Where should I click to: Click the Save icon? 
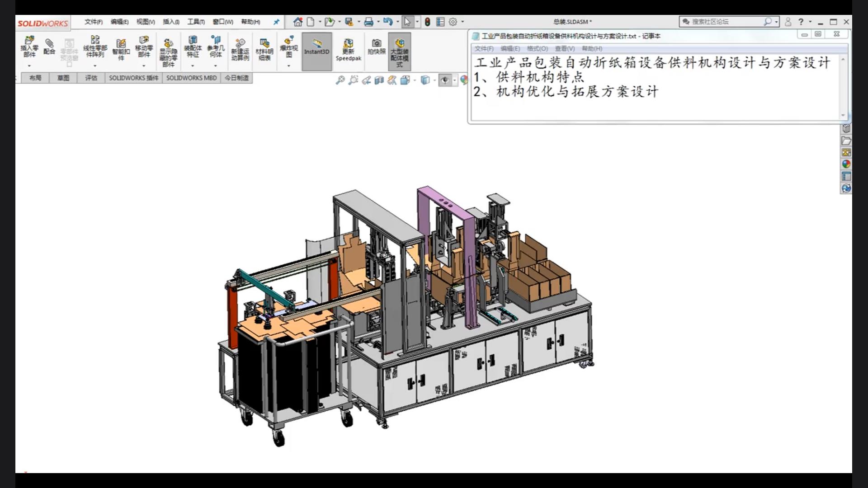(349, 22)
